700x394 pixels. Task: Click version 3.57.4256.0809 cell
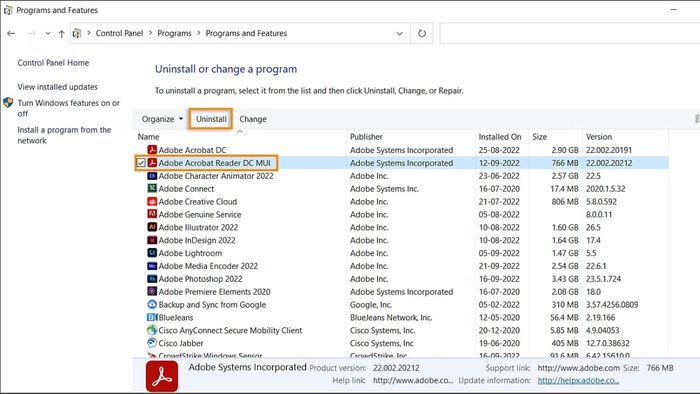click(612, 305)
